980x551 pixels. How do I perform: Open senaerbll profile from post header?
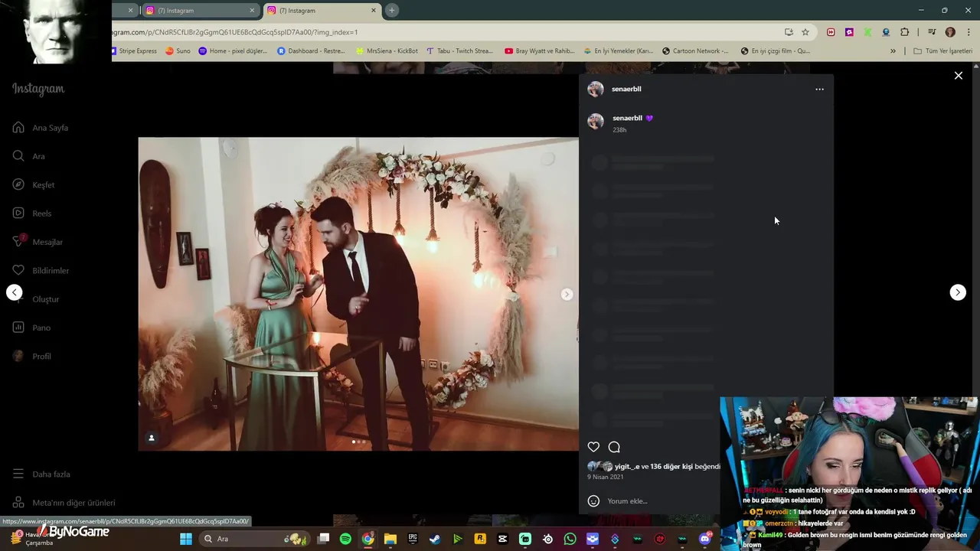pyautogui.click(x=626, y=89)
